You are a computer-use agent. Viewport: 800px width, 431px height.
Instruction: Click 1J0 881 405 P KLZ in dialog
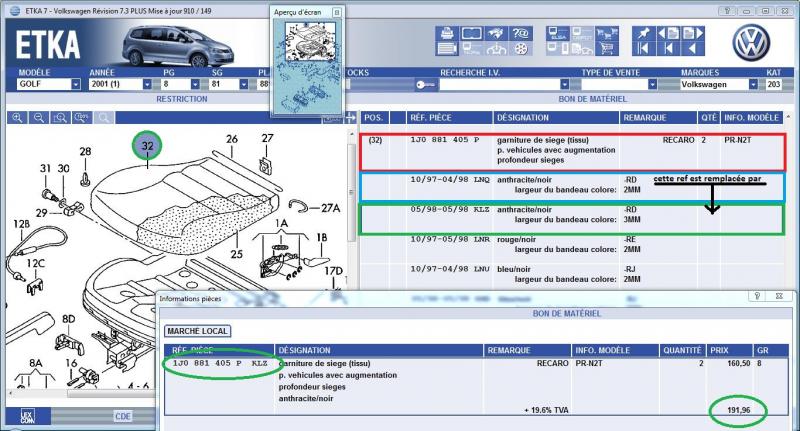point(220,364)
